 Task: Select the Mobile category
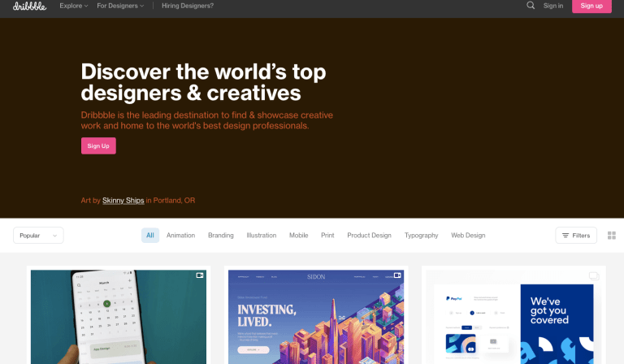point(298,236)
